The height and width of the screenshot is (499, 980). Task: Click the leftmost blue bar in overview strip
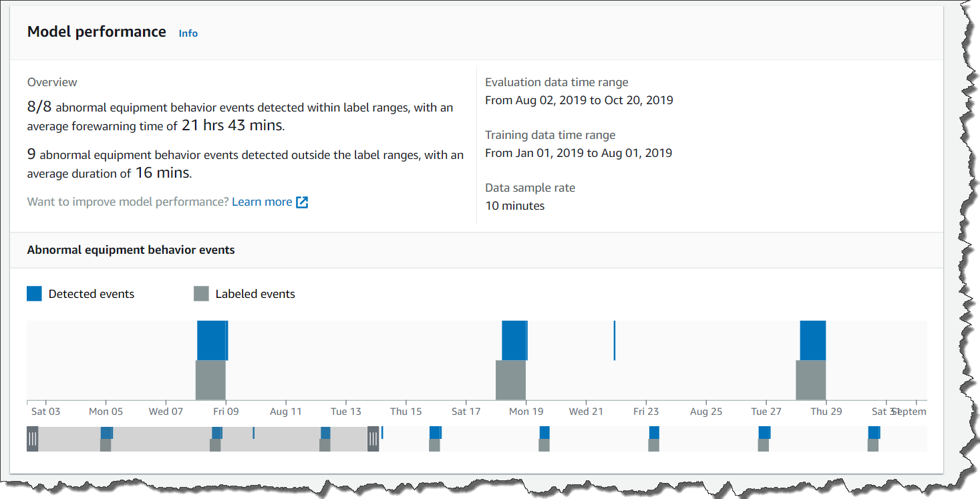[x=106, y=432]
